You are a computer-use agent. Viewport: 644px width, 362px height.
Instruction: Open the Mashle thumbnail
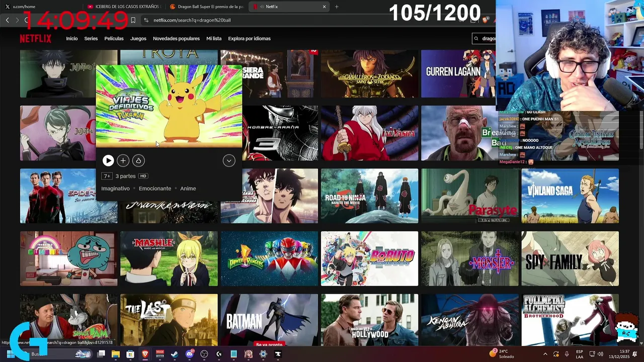169,258
